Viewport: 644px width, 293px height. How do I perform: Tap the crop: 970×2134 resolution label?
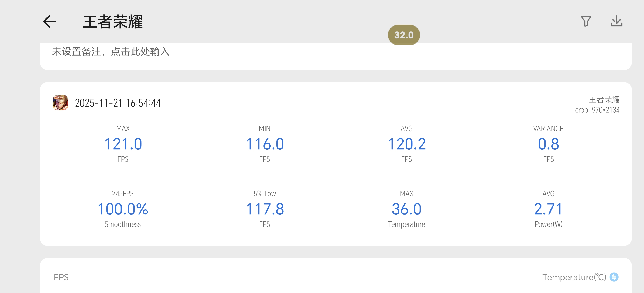point(597,110)
